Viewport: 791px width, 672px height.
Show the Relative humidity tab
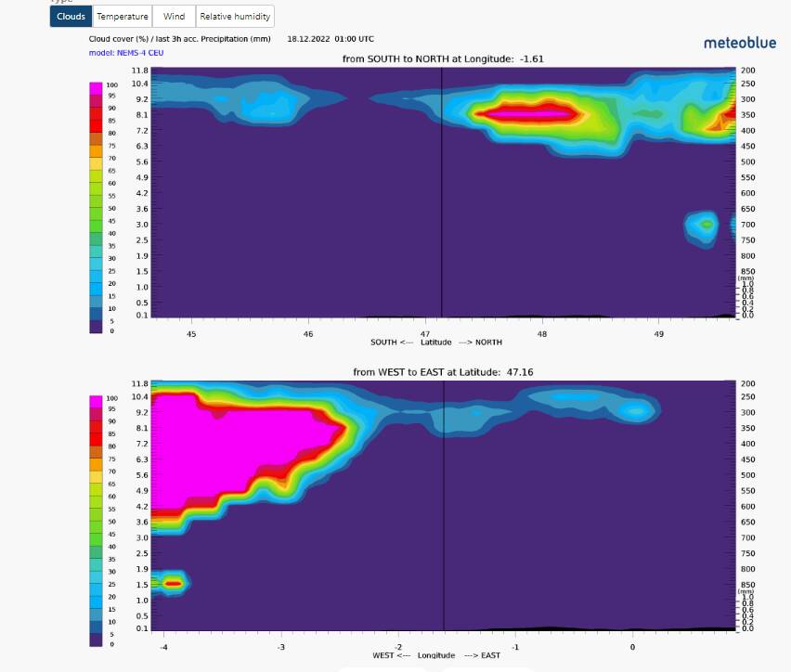click(235, 16)
